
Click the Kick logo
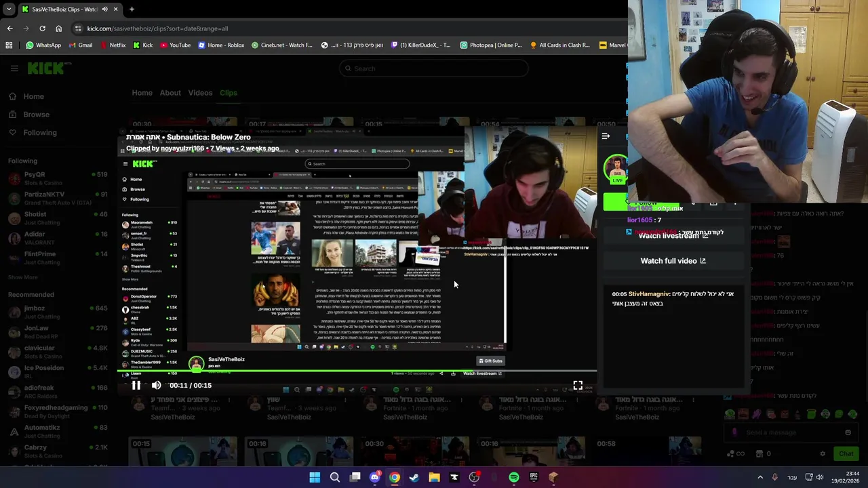[x=50, y=68]
